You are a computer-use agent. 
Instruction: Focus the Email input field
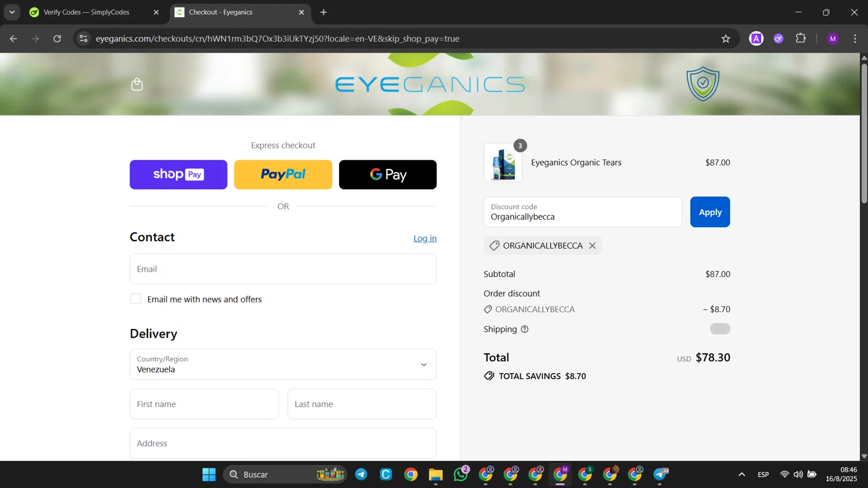[283, 269]
